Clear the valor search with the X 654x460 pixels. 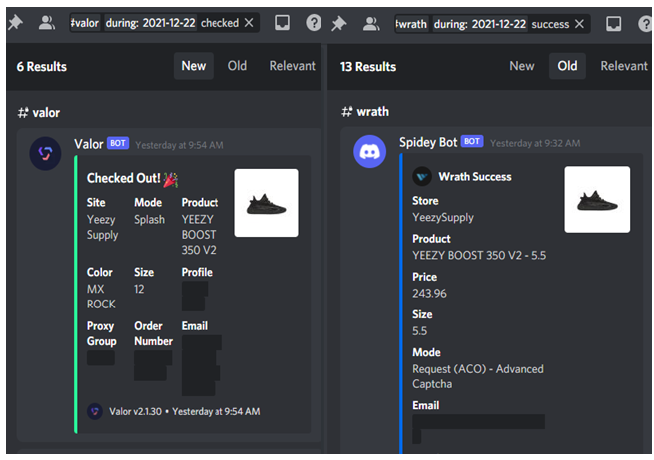(x=249, y=23)
